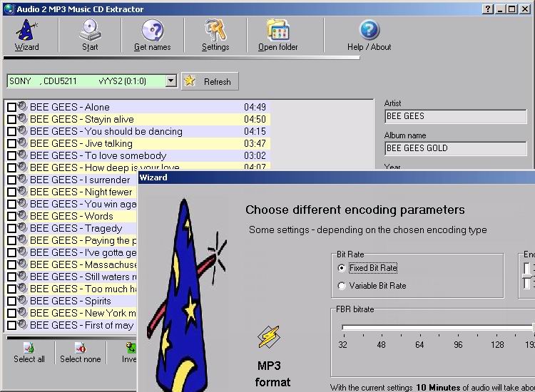
Task: Click the Wizard dialog title bar
Action: (337, 177)
